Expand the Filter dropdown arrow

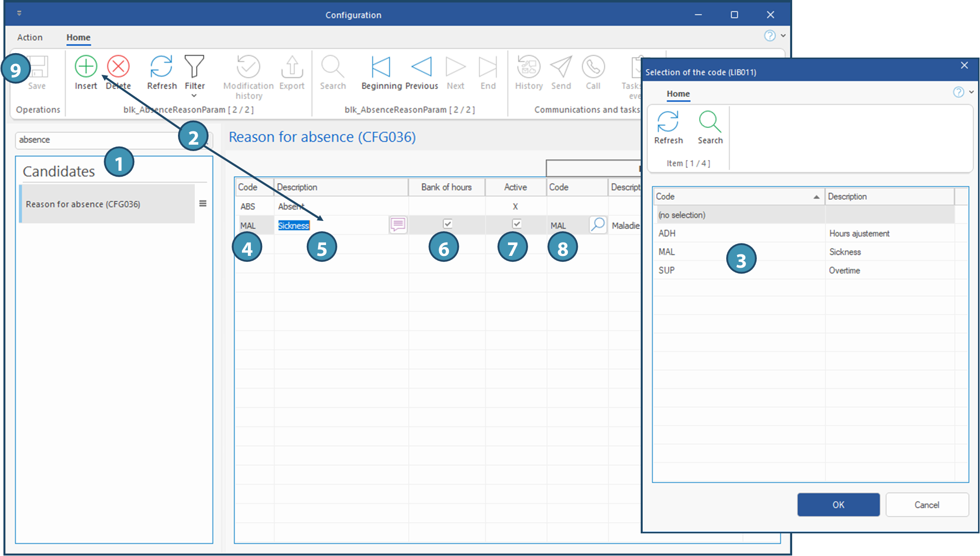194,96
